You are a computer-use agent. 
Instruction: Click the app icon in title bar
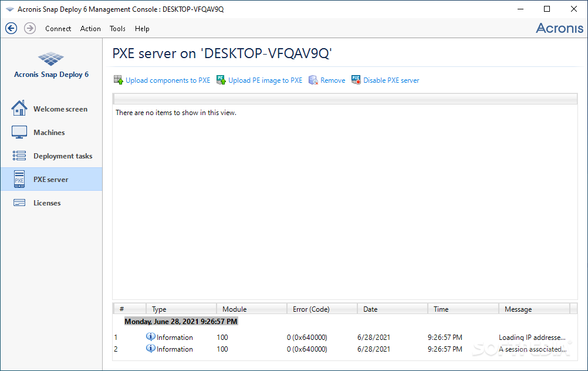click(x=10, y=9)
